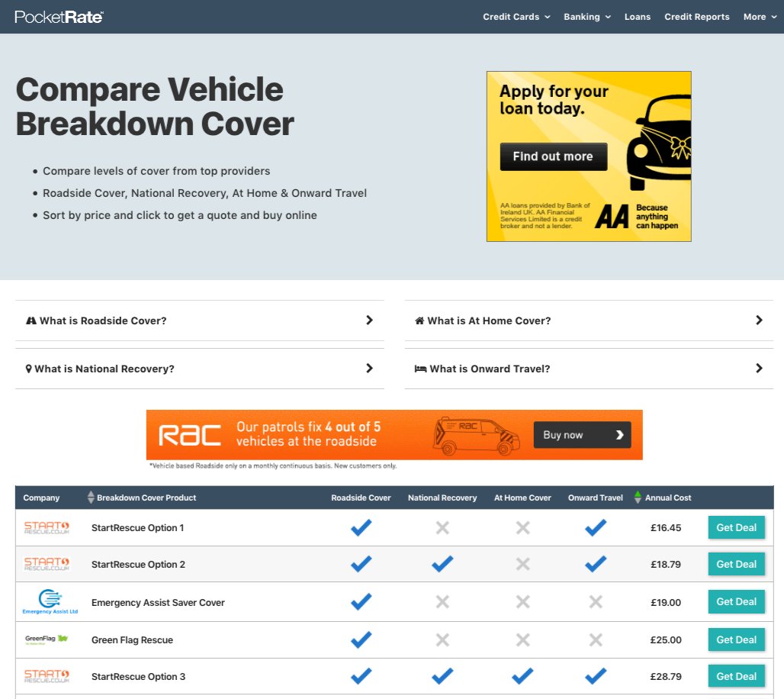The height and width of the screenshot is (699, 784).
Task: Click Buy now in the RAC banner
Action: click(x=583, y=435)
